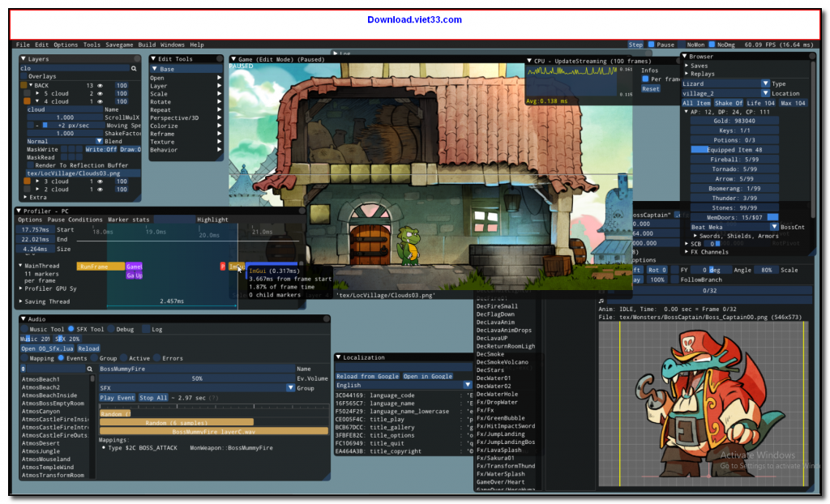
Task: Click orange color swatch beside 4 cloud
Action: 27,101
